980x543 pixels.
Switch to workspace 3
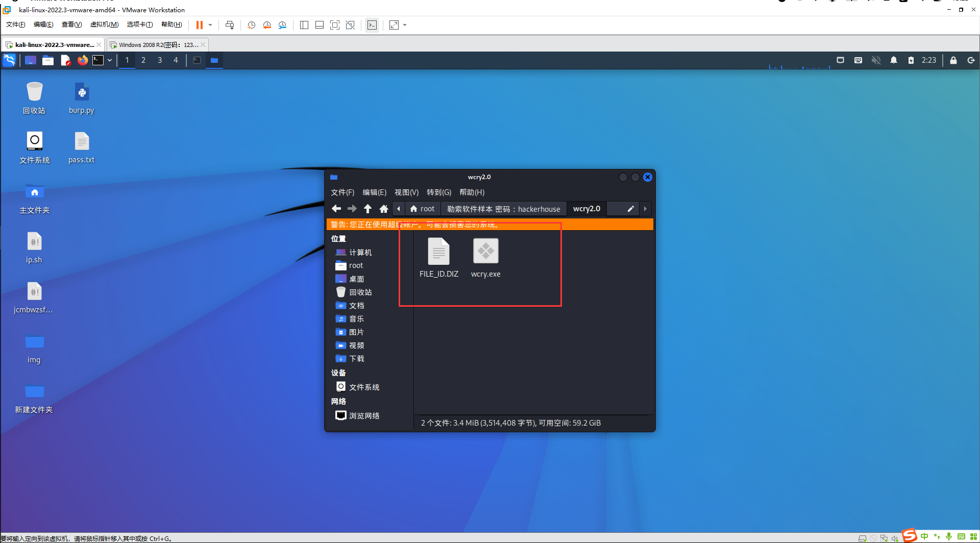[x=160, y=60]
